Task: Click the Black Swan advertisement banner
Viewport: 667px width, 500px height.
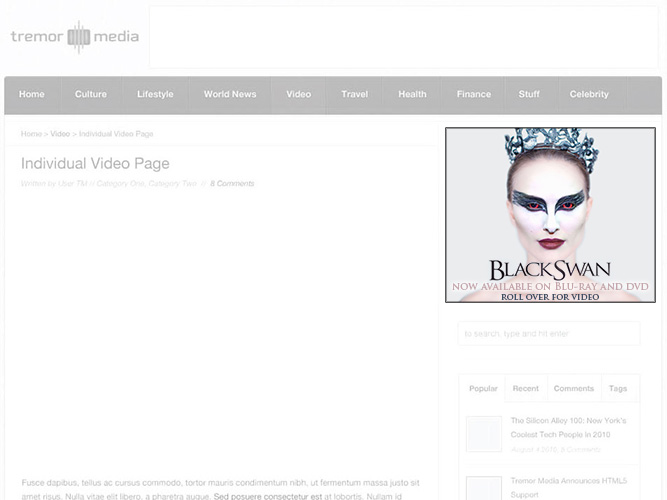Action: coord(550,214)
